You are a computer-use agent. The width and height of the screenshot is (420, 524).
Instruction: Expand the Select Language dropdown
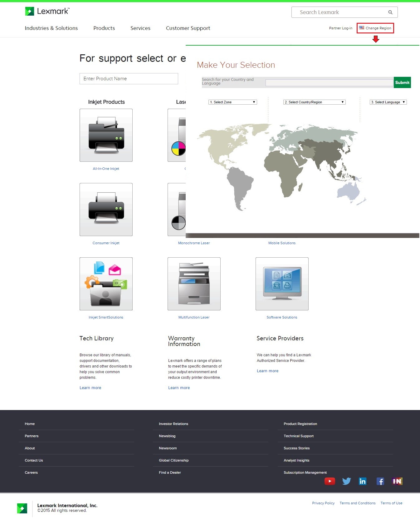[x=388, y=102]
